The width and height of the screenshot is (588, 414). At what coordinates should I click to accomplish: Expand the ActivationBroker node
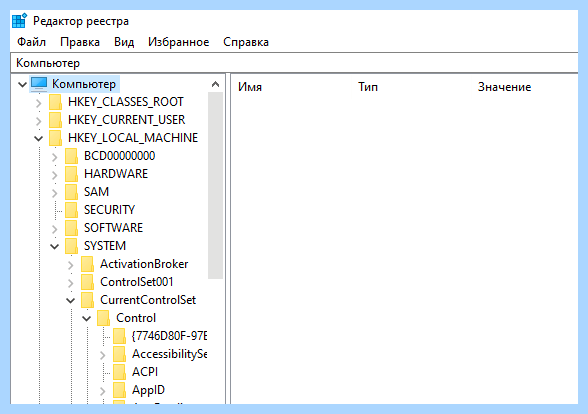pos(70,265)
